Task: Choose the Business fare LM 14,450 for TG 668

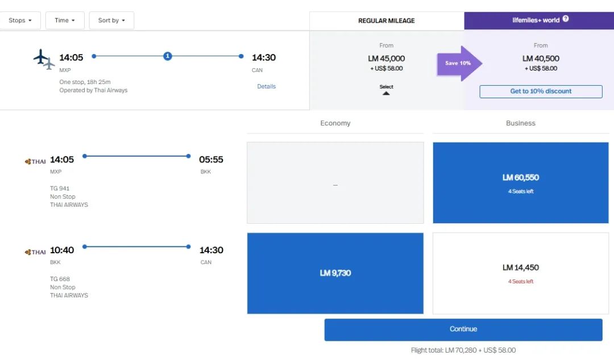Action: [x=520, y=273]
